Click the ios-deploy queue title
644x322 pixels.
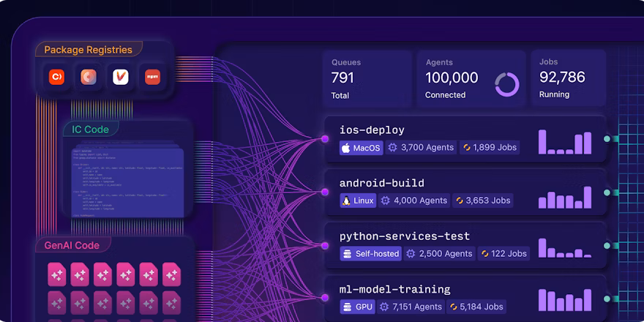point(372,130)
